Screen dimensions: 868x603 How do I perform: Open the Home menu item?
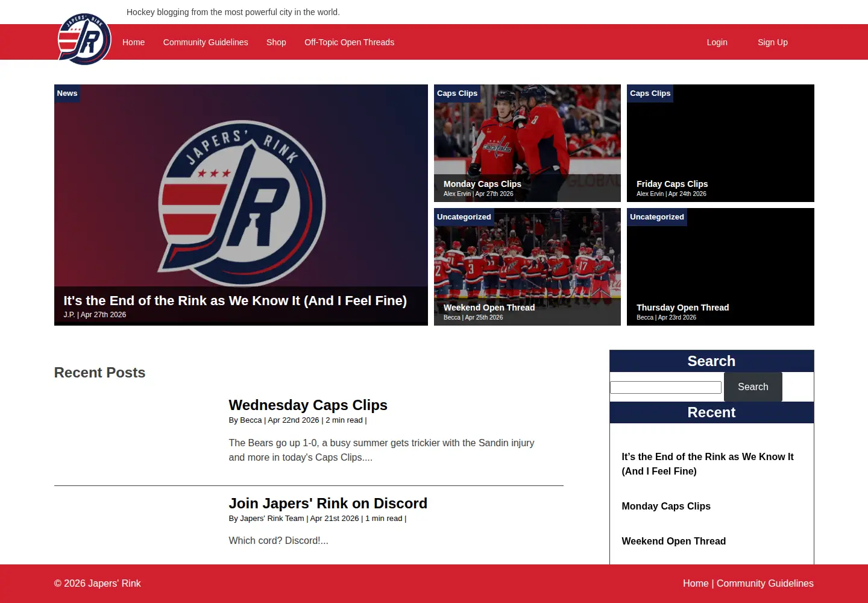(133, 42)
